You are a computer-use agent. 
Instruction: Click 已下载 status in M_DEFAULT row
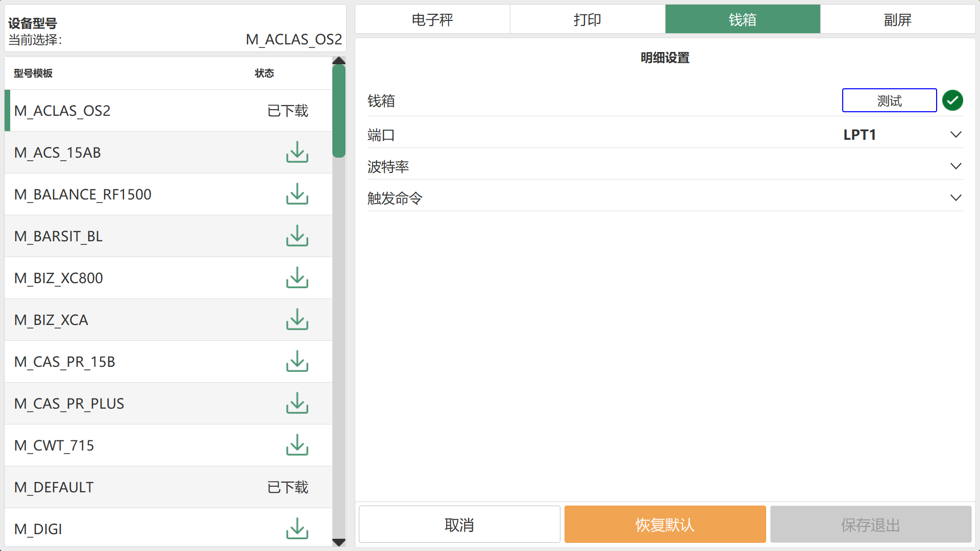tap(288, 487)
